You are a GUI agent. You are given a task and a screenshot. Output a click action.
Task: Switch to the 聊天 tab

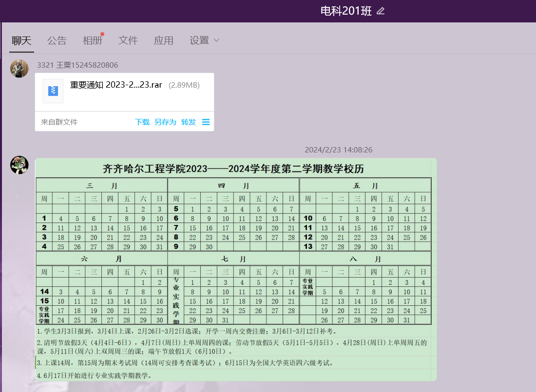(21, 40)
